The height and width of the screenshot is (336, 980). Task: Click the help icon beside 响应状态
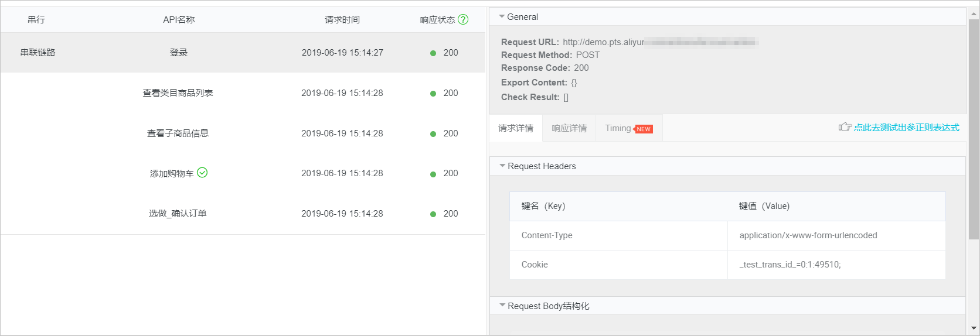[x=463, y=19]
